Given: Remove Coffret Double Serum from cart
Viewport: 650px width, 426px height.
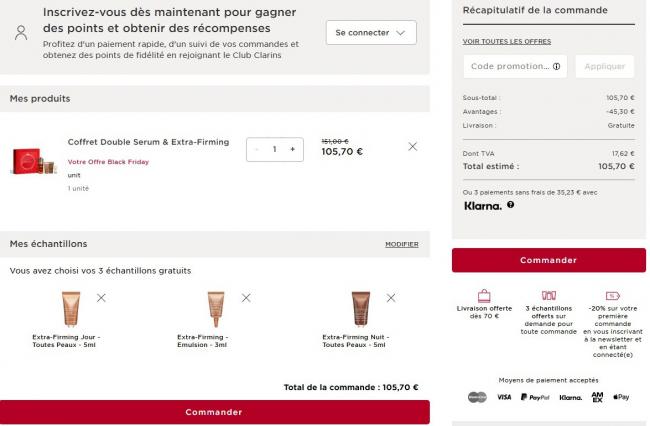Looking at the screenshot, I should coord(412,147).
